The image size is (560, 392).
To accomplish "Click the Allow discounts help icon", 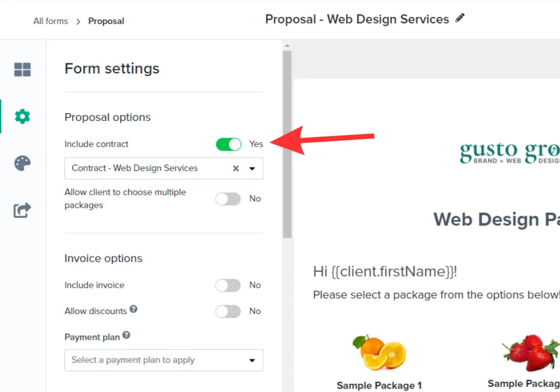I will click(133, 309).
